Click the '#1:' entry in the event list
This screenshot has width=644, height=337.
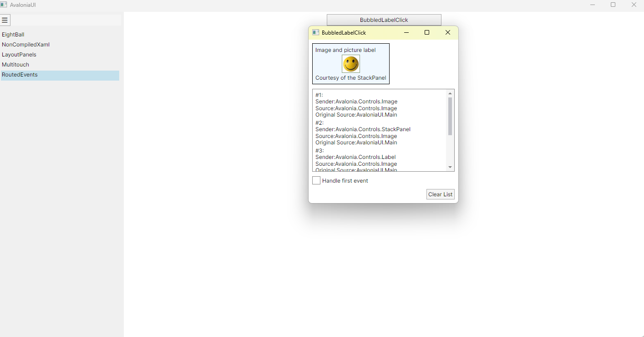pos(319,95)
